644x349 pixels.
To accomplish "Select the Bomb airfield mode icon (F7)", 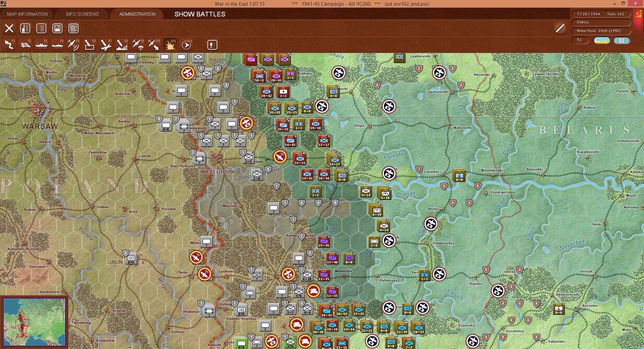I will (x=106, y=45).
